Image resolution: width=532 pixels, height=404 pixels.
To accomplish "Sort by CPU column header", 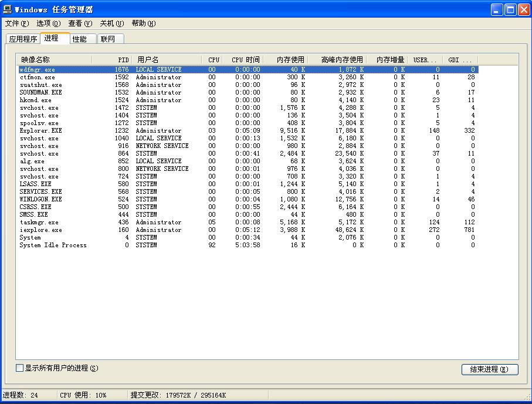I will point(212,60).
